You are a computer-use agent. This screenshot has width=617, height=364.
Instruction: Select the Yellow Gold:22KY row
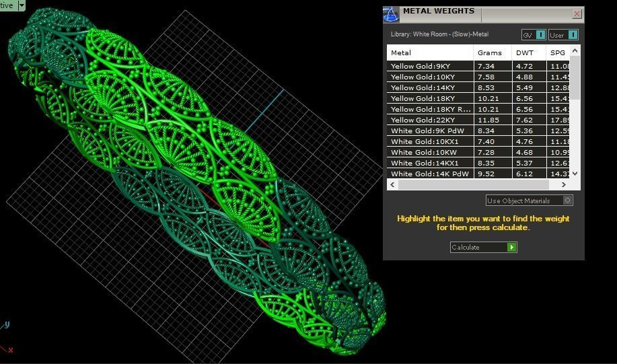tap(478, 120)
